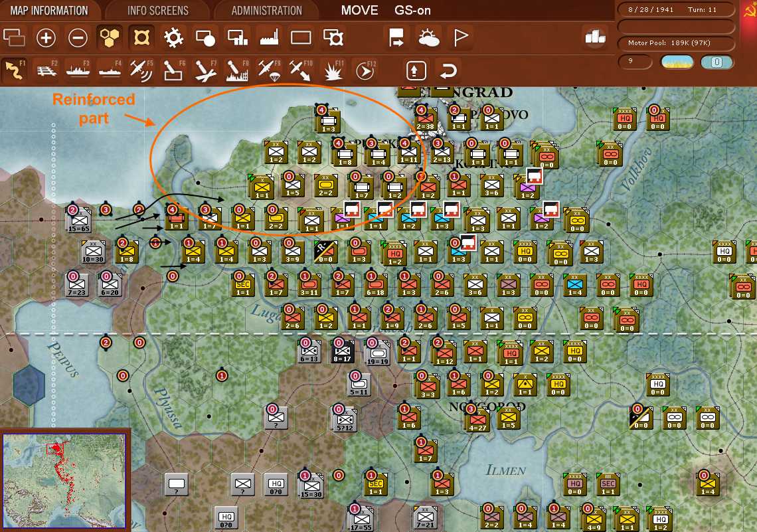757x532 pixels.
Task: Select Soviet unit showing 2=13
Action: pos(442,151)
